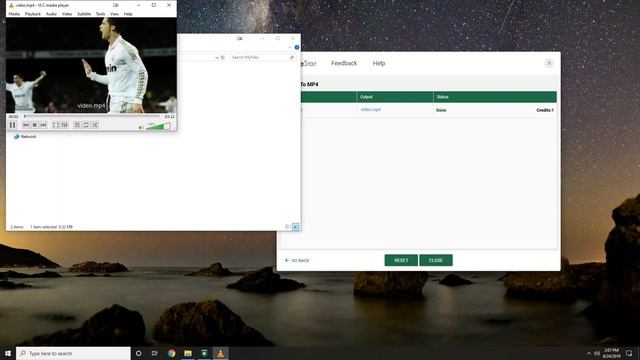
Task: Stop playback in VLC
Action: 34,125
